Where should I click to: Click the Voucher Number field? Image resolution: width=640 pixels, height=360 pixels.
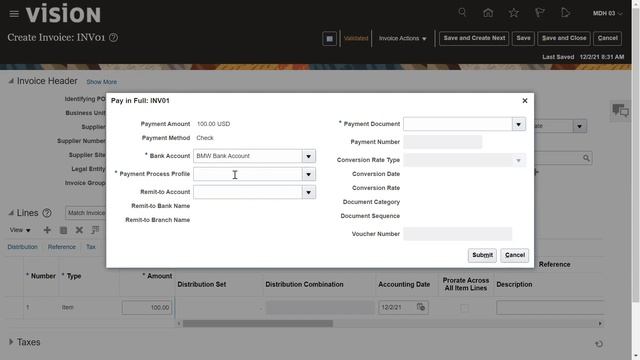(457, 234)
